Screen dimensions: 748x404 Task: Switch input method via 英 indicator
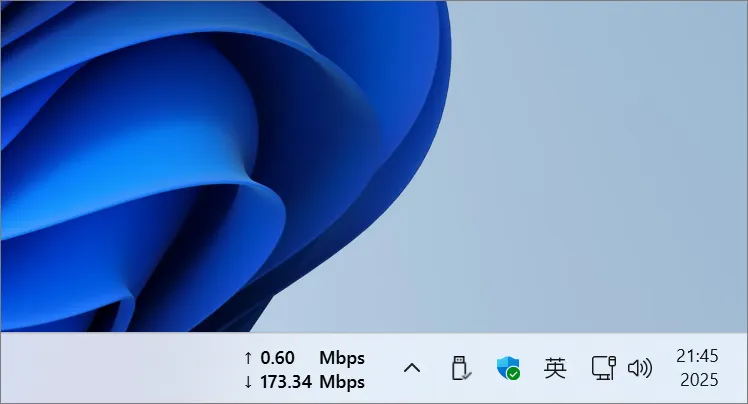pyautogui.click(x=555, y=368)
